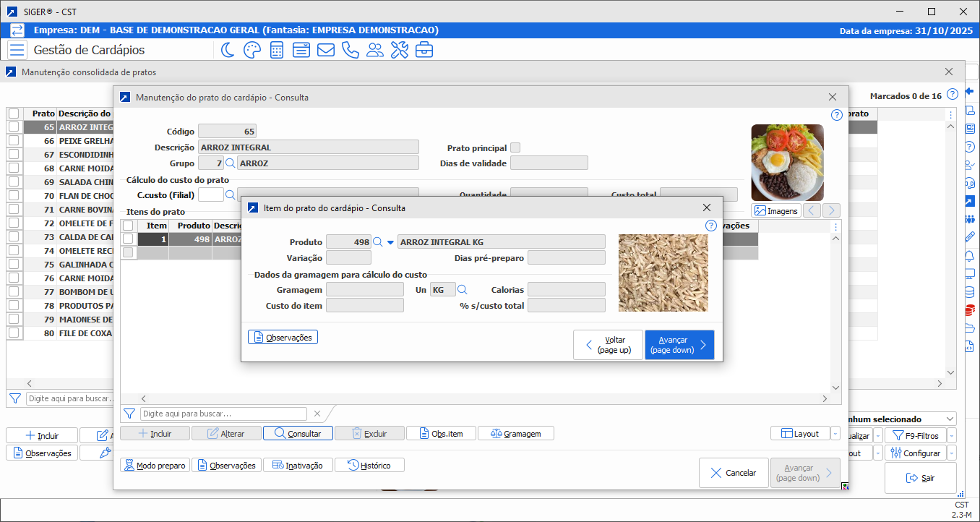This screenshot has width=980, height=522.
Task: Click the Modo preparo button
Action: coord(155,466)
